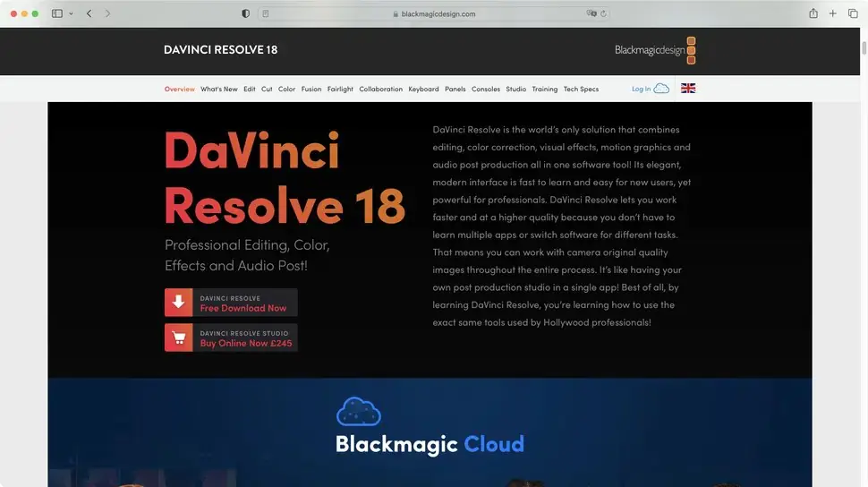Open the Panels tab
Viewport: 868px width, 487px height.
(x=455, y=90)
